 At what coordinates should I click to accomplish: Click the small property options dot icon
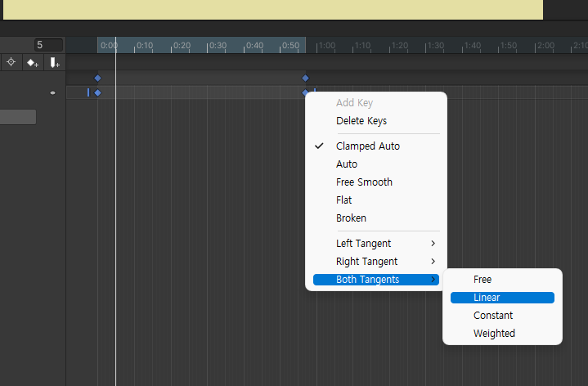(x=53, y=93)
